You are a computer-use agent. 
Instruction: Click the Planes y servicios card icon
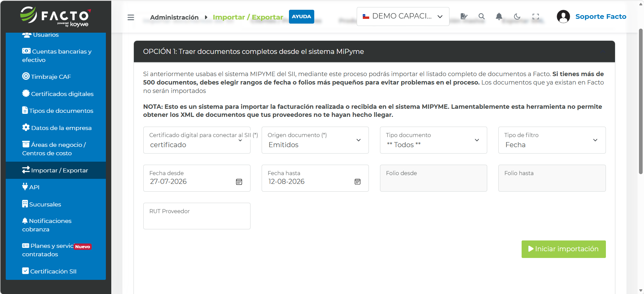pos(26,246)
